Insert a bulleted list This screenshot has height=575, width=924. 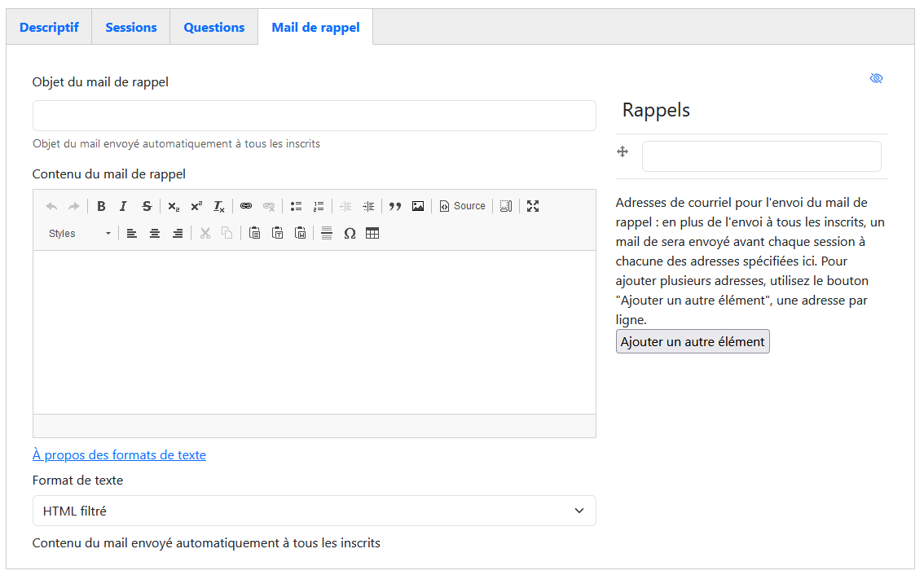[x=297, y=206]
